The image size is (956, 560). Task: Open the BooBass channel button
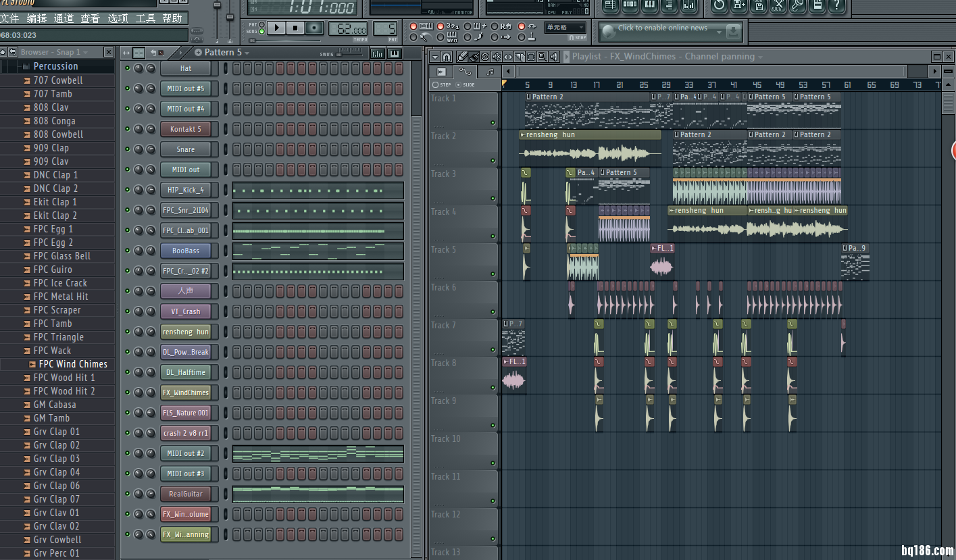tap(186, 251)
